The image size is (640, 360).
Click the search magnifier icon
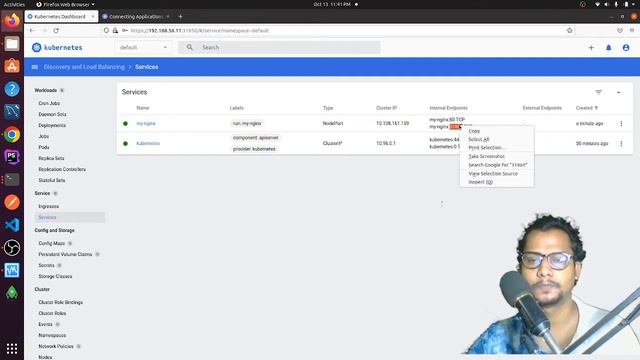coord(190,47)
